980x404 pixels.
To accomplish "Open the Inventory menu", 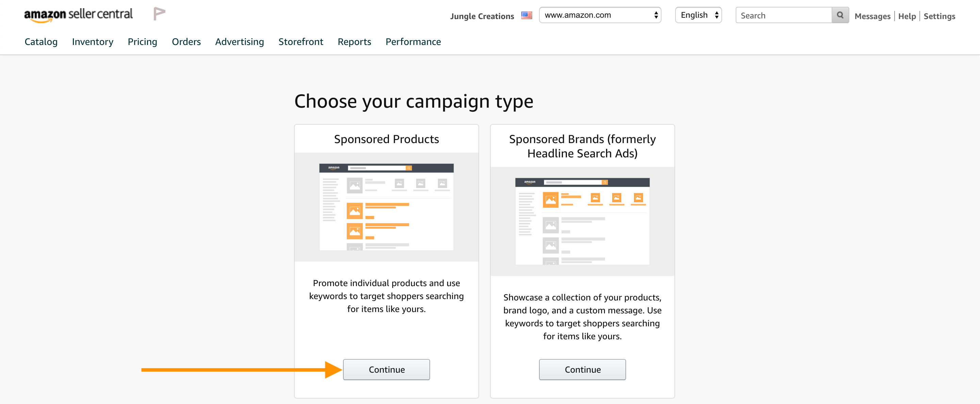I will tap(93, 42).
